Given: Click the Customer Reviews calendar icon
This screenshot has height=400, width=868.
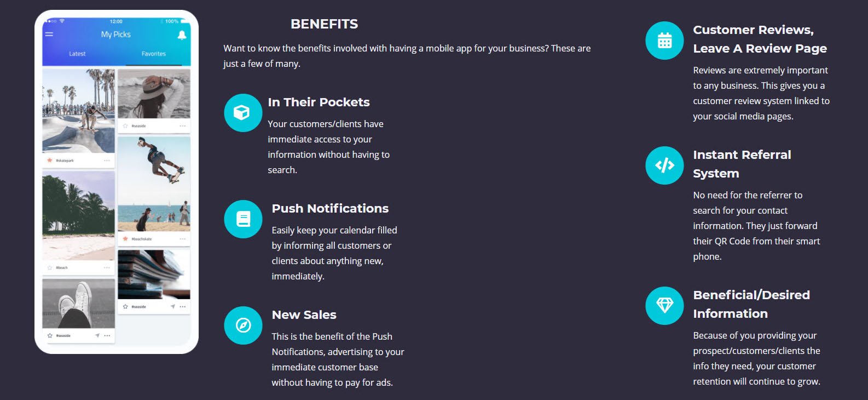Looking at the screenshot, I should pos(664,41).
